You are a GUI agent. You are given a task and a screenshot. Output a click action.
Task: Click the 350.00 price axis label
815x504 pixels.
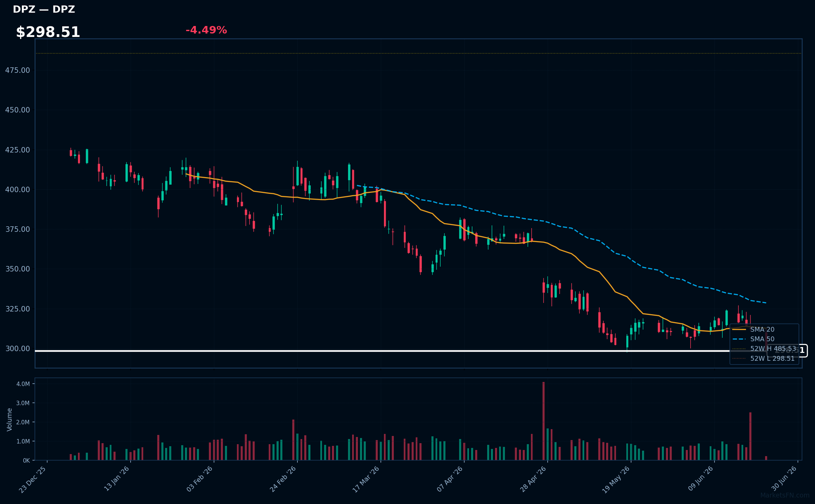click(17, 269)
